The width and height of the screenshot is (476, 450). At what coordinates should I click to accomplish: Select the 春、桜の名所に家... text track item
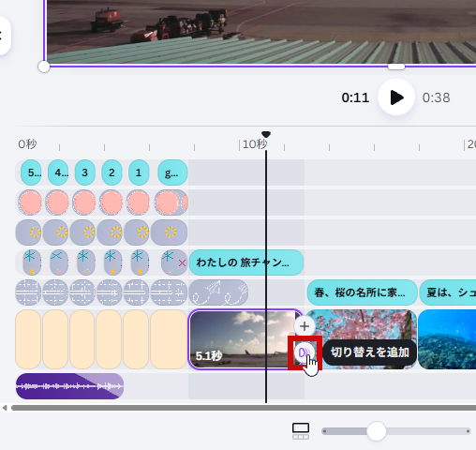(x=363, y=292)
